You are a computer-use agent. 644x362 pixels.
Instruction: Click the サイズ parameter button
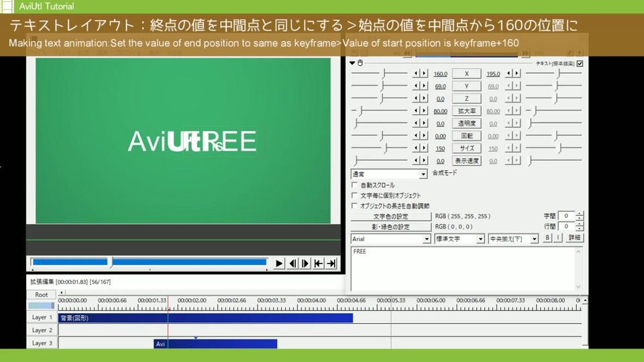467,148
